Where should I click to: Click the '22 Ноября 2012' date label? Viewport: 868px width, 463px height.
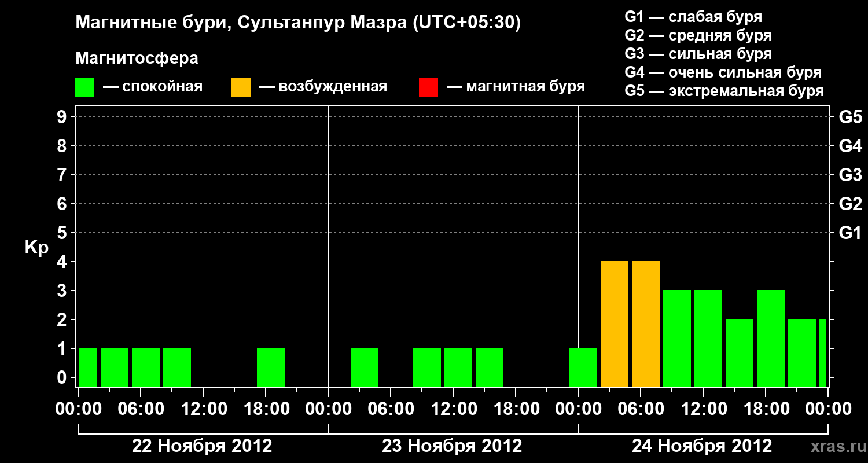click(x=202, y=446)
